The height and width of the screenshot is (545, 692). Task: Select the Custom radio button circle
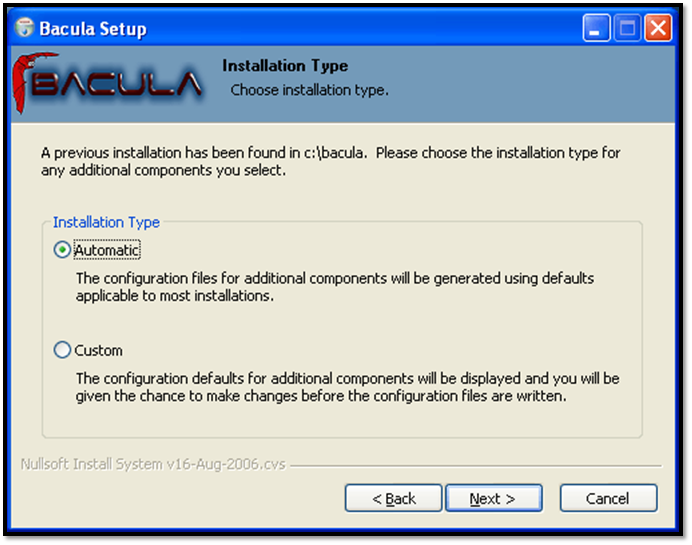coord(63,350)
